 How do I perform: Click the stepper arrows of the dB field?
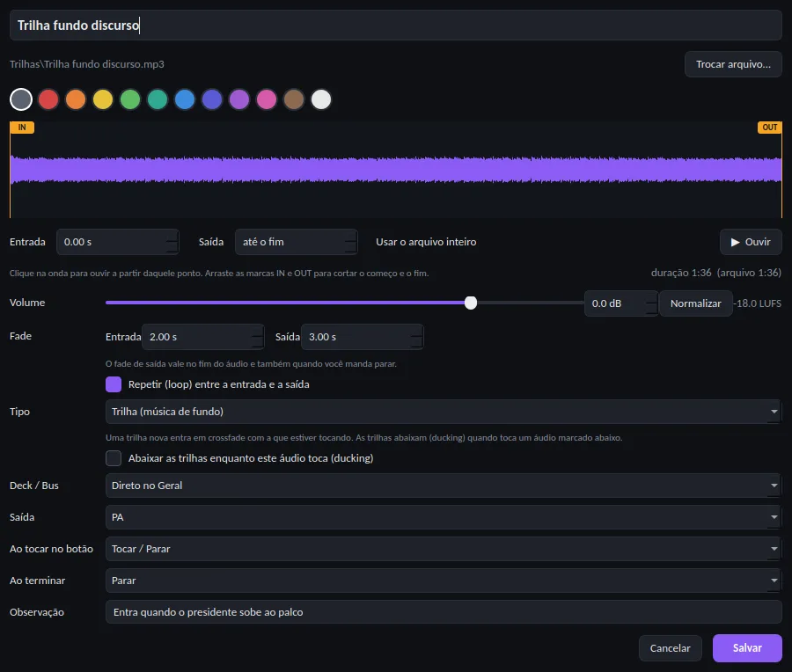(651, 303)
